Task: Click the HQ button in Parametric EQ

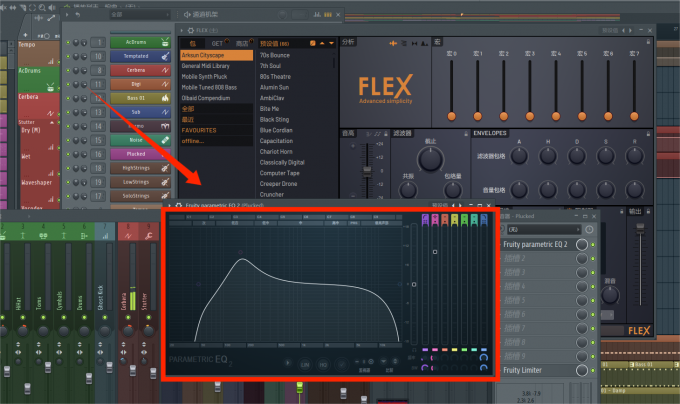Action: click(323, 364)
